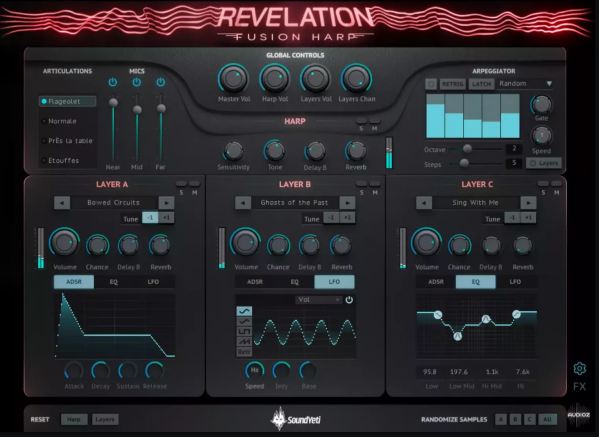
Task: Open the settings gear icon
Action: tap(580, 369)
